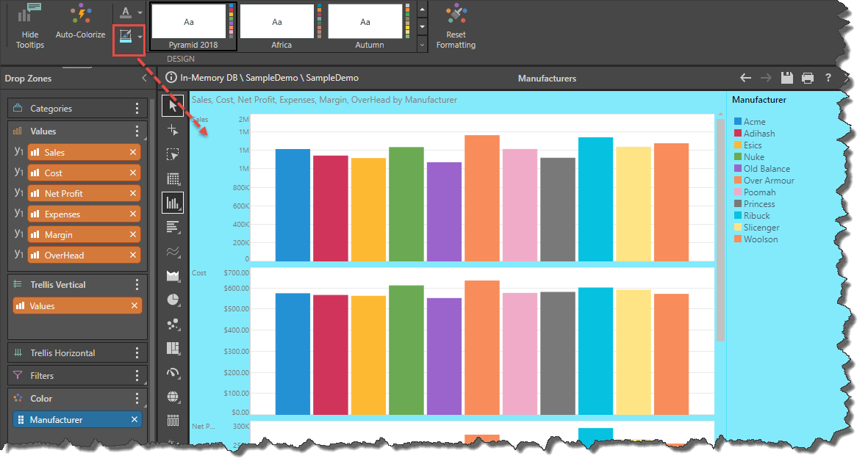This screenshot has height=467, width=868.
Task: Expand the font color dropdown arrow
Action: (140, 12)
